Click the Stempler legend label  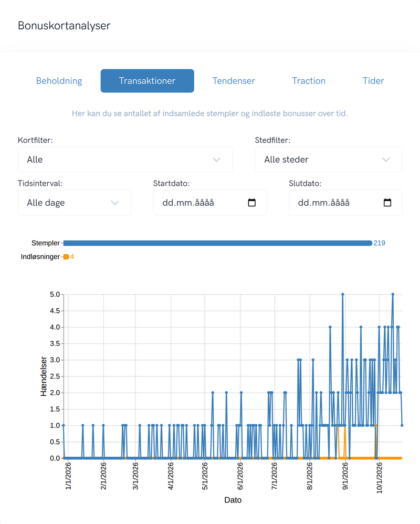click(x=46, y=243)
